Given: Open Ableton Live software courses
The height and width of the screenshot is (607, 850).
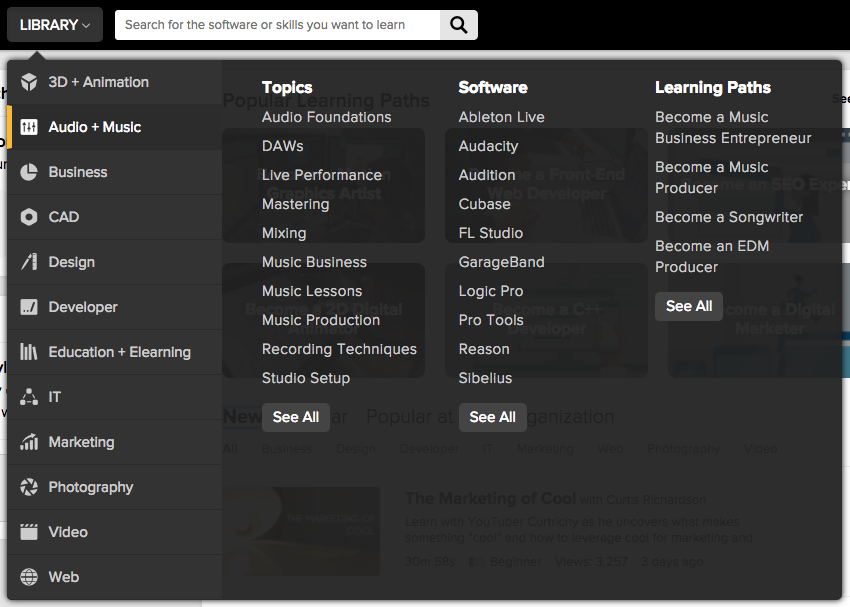Looking at the screenshot, I should [501, 117].
